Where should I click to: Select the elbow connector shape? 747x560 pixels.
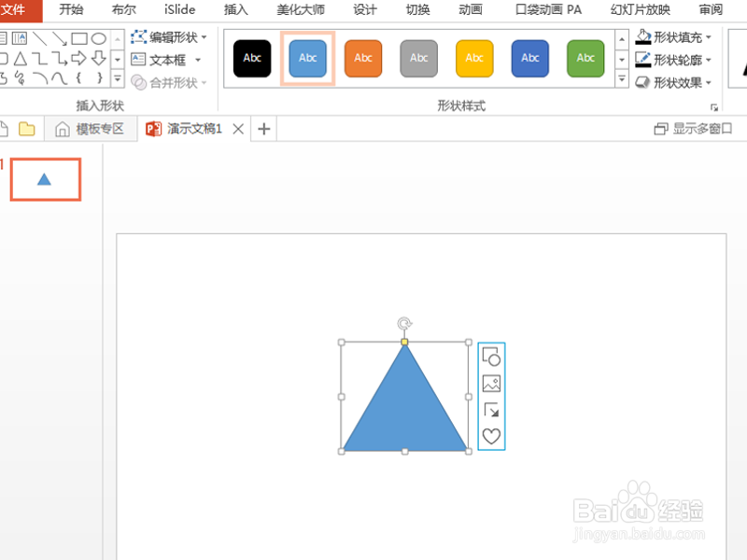39,59
